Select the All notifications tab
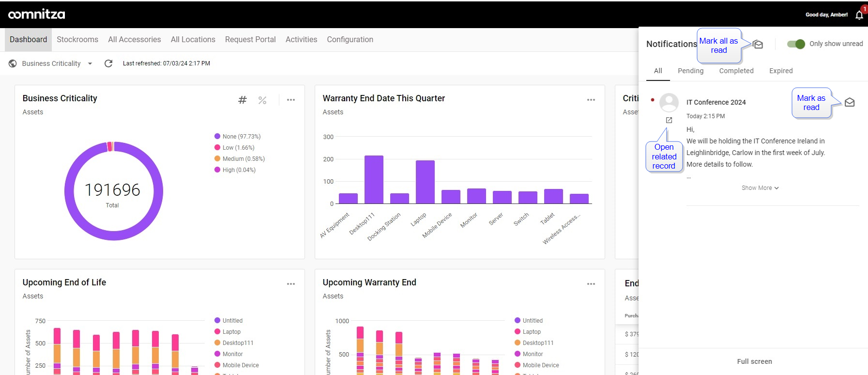The width and height of the screenshot is (868, 375). pos(658,71)
